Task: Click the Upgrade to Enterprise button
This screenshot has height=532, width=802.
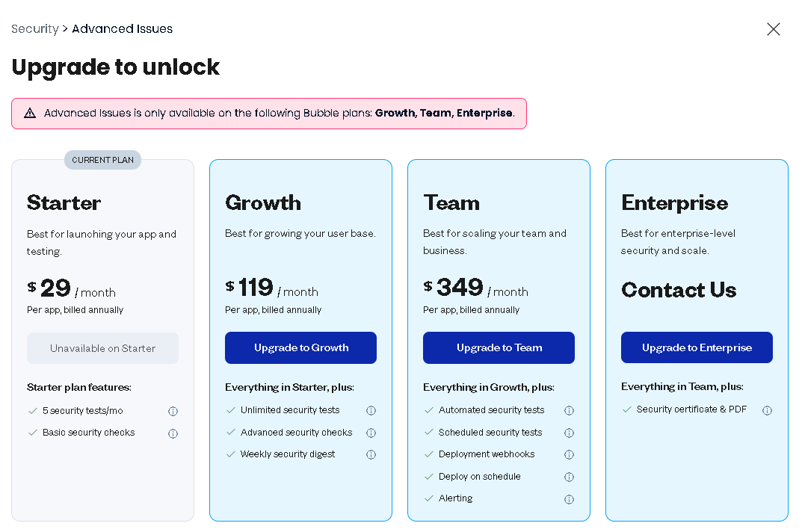Action: tap(697, 347)
